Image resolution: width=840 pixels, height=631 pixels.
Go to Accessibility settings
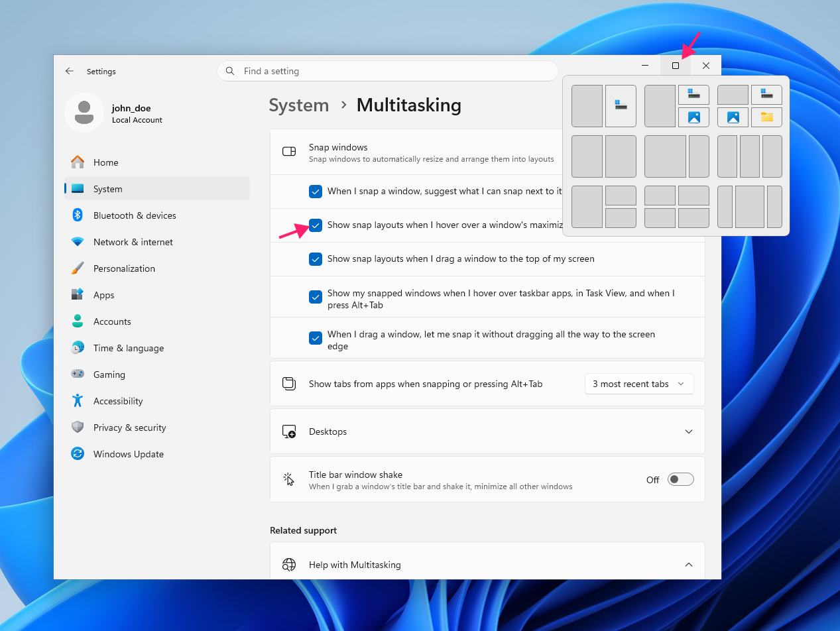[x=157, y=401]
